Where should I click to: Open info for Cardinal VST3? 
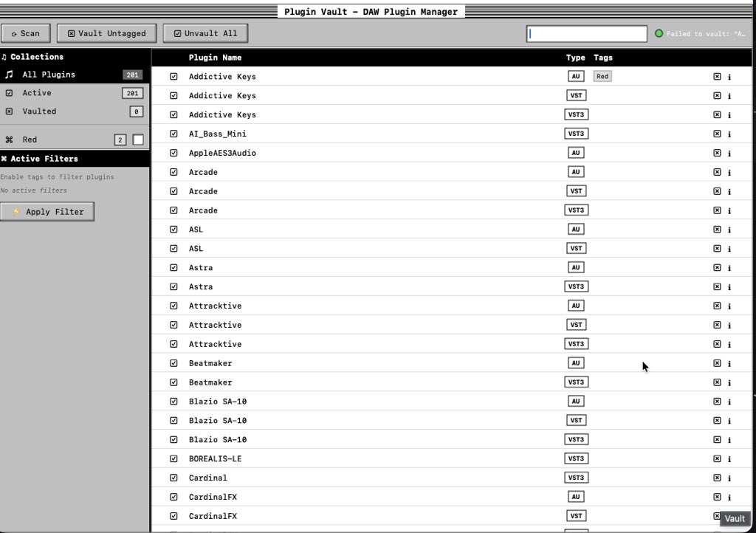coord(729,478)
